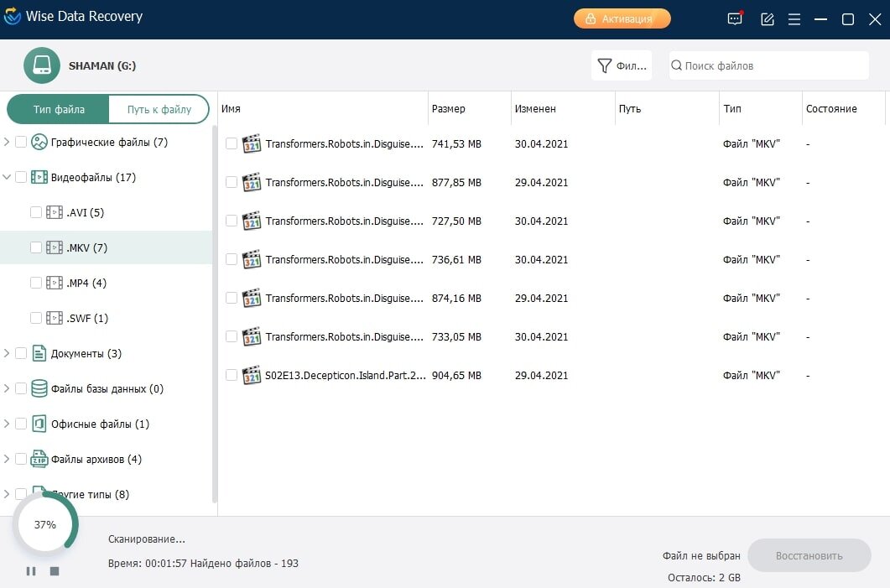Click the .MP4 file type icon

(55, 283)
